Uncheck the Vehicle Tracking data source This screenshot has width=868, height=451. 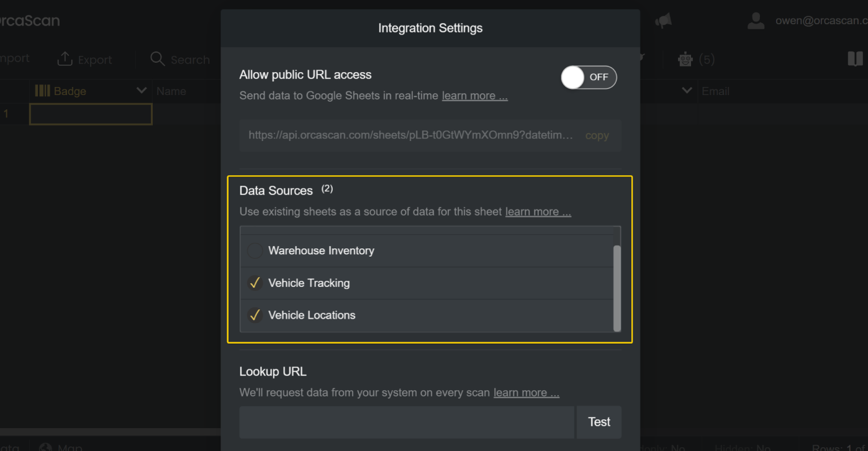(255, 283)
